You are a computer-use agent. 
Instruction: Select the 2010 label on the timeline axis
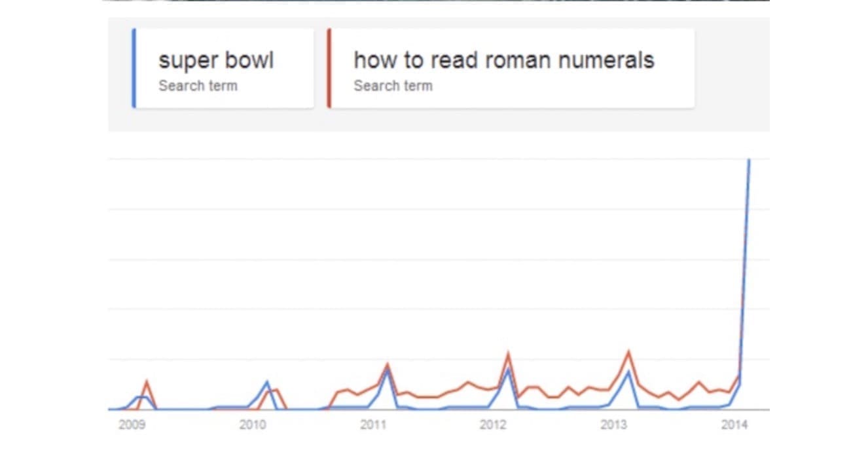pyautogui.click(x=252, y=425)
